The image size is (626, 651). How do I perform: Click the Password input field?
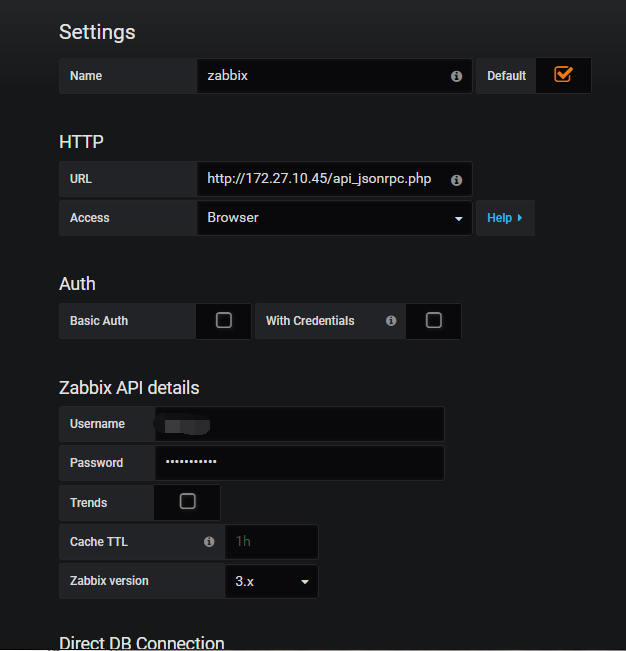[299, 463]
